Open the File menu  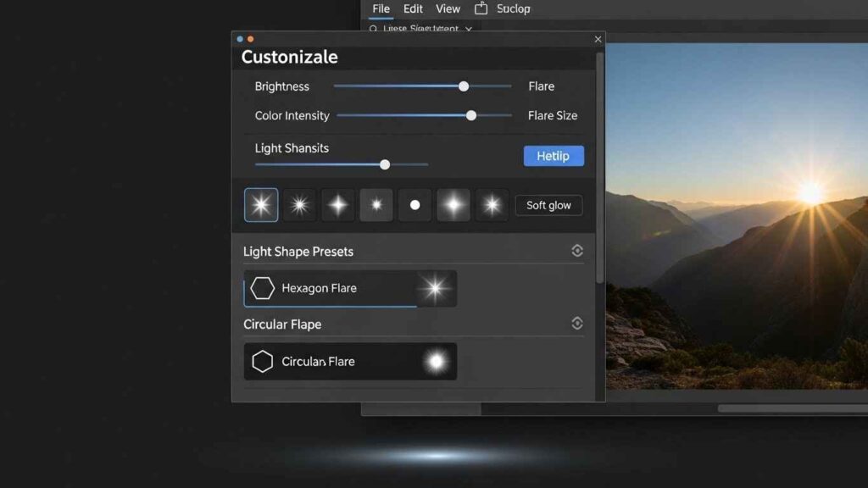tap(381, 8)
